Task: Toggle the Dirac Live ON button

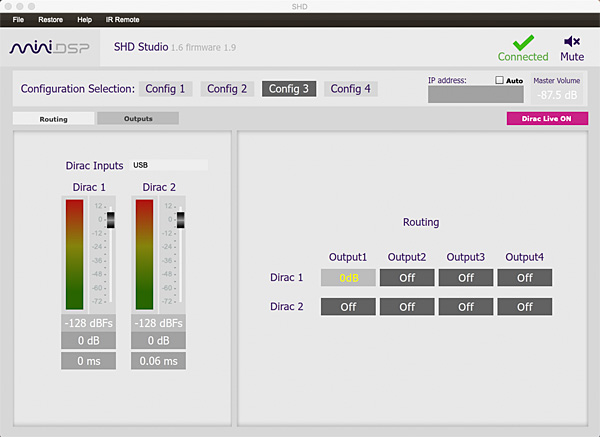Action: point(547,119)
